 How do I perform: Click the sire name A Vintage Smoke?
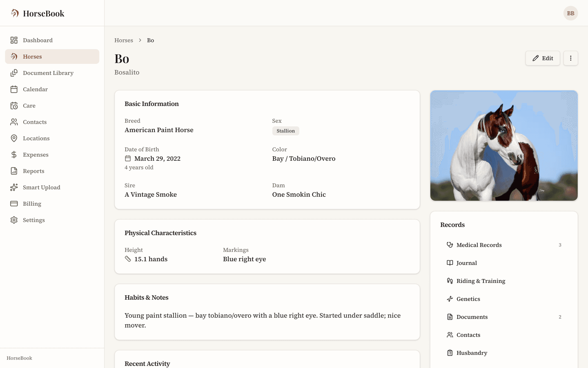(151, 195)
